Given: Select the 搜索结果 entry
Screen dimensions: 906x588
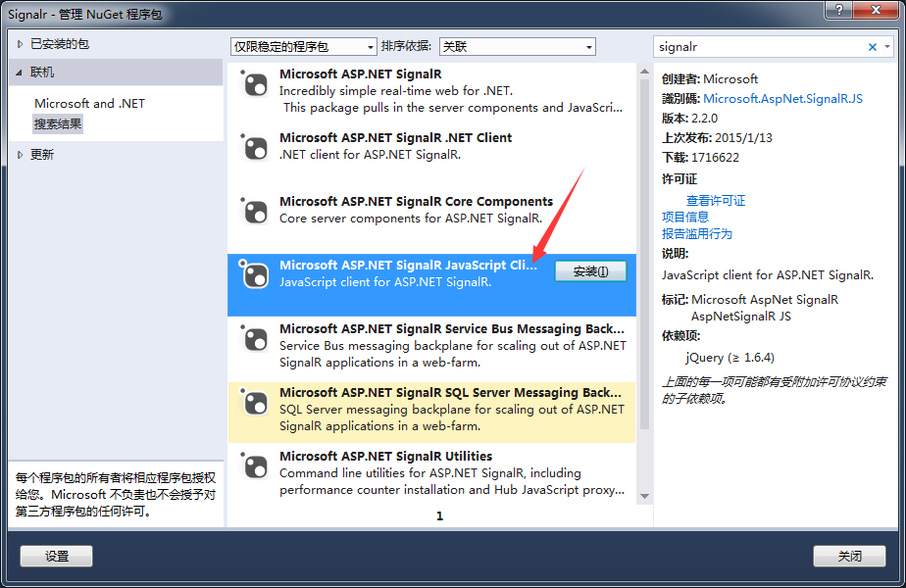Looking at the screenshot, I should (x=58, y=123).
